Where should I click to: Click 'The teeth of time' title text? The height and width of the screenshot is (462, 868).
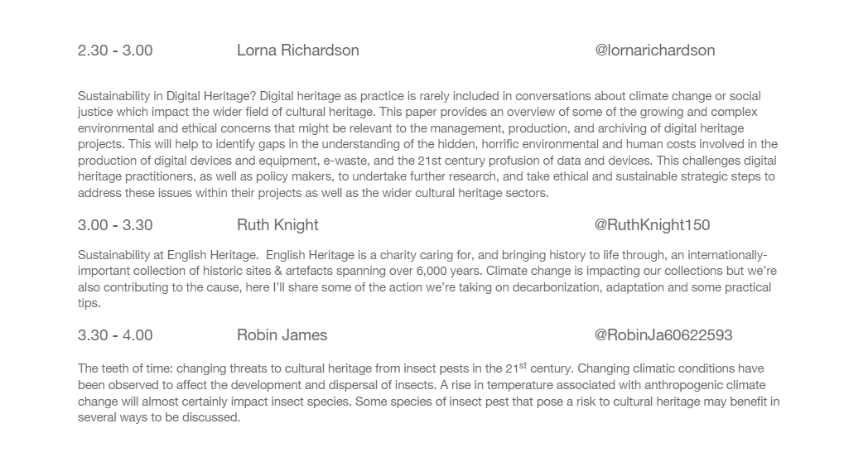point(124,369)
